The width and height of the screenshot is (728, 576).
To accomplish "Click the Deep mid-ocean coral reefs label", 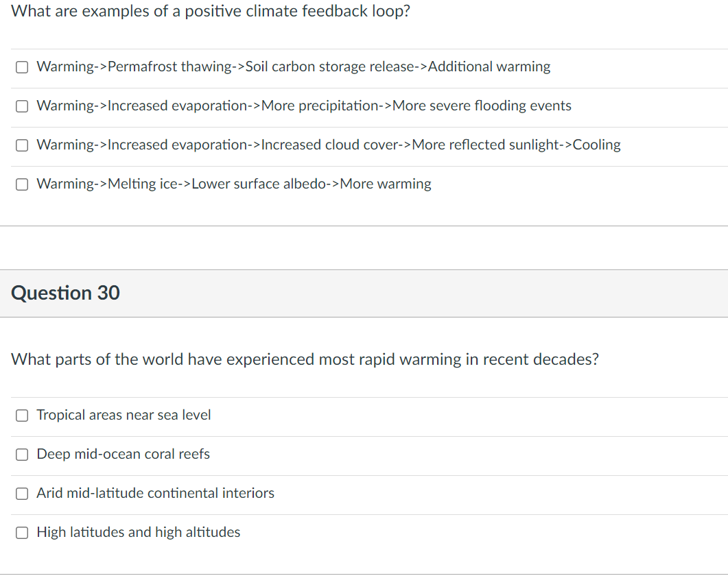I will tap(123, 454).
